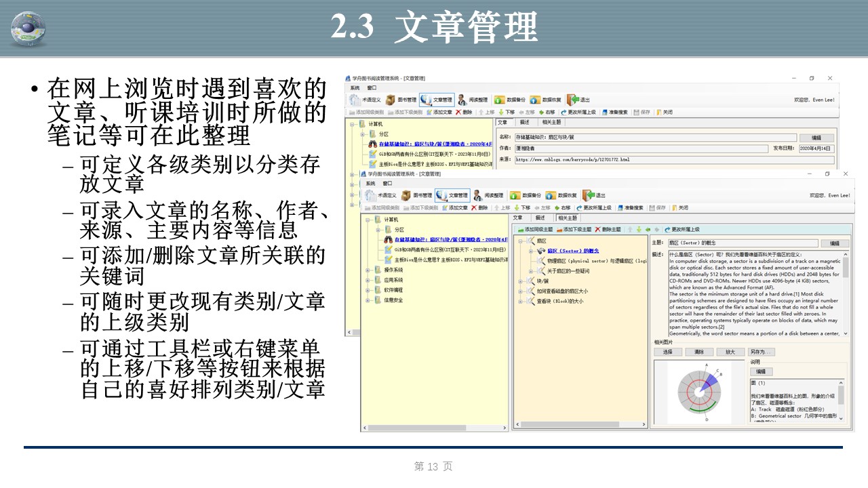
Task: Click 来源 URL field in the back window
Action: tap(674, 159)
